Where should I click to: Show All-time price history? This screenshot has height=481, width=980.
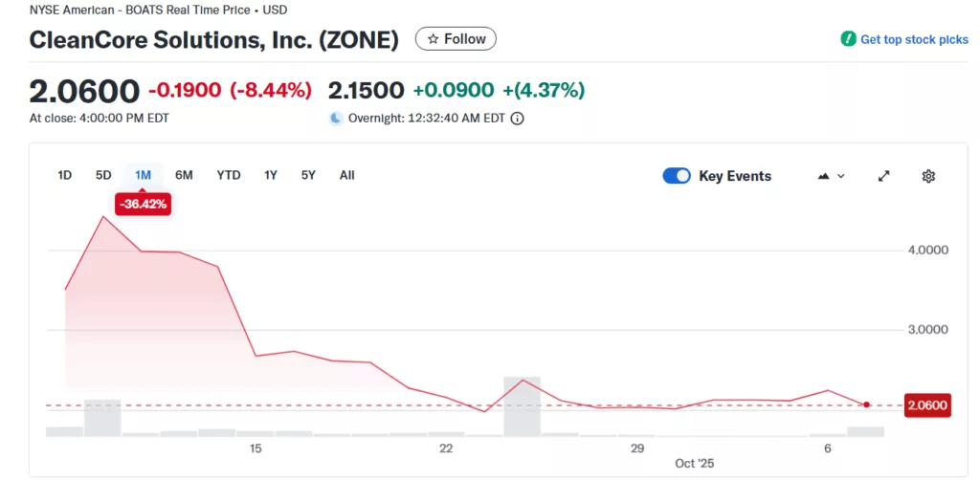[346, 175]
